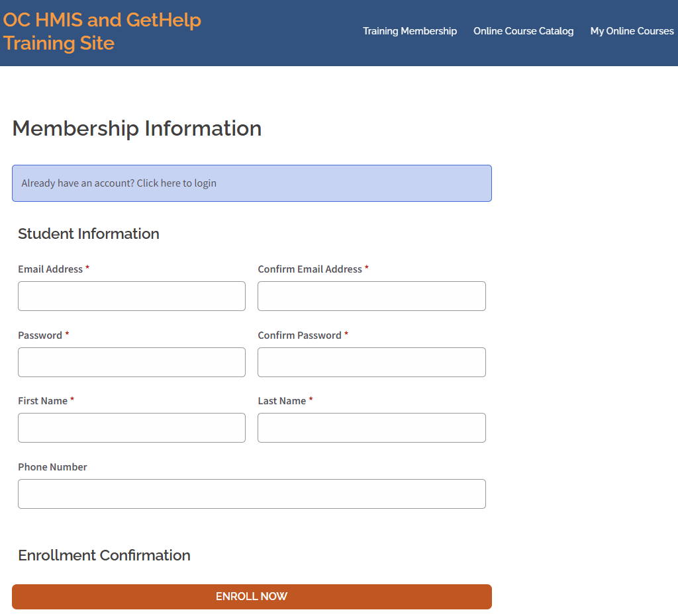Viewport: 678px width, 616px height.
Task: Click the 'Confirm Password' label text
Action: 299,335
